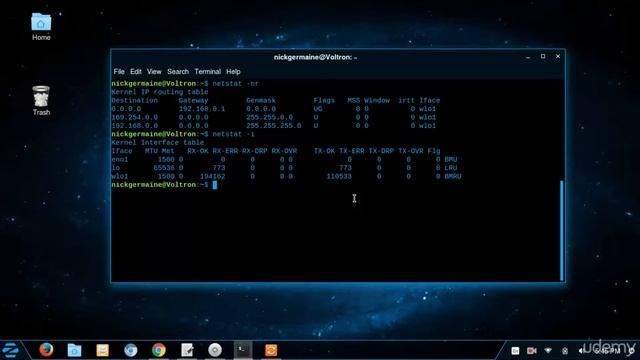Open the Wi-Fi network tray menu

click(x=548, y=351)
